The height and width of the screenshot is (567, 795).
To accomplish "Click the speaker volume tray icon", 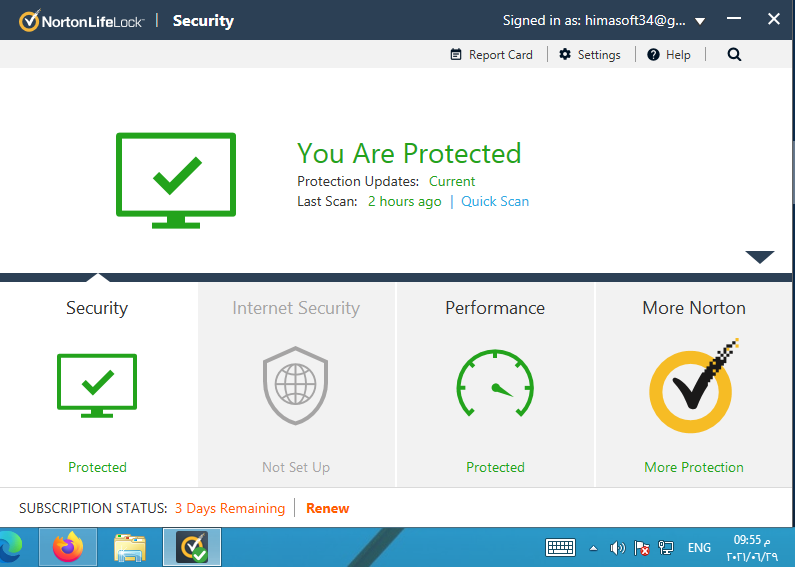I will 617,548.
